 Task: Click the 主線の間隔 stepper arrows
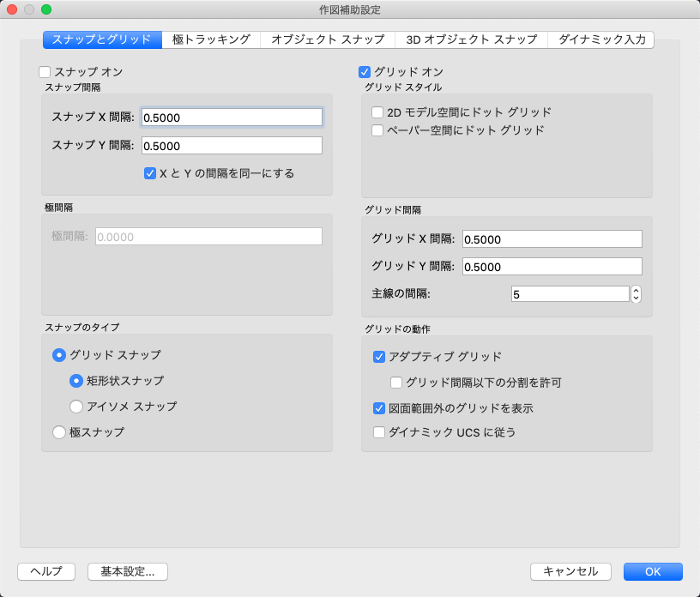click(636, 294)
